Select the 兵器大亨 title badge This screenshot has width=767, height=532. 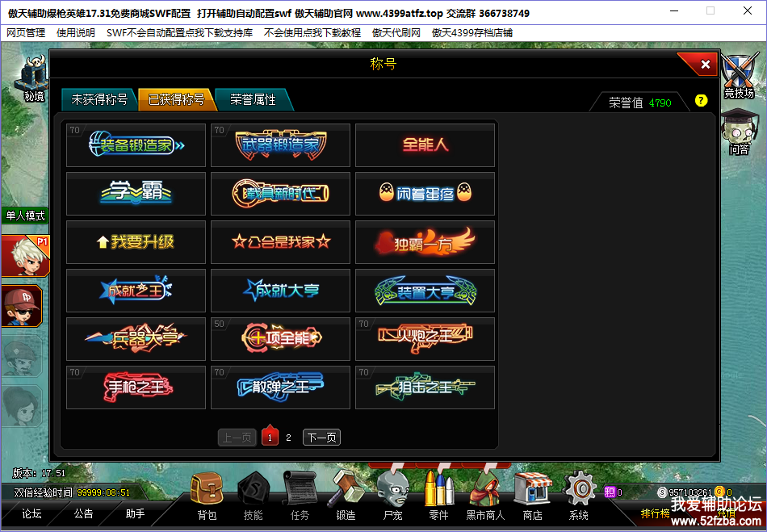pos(136,339)
